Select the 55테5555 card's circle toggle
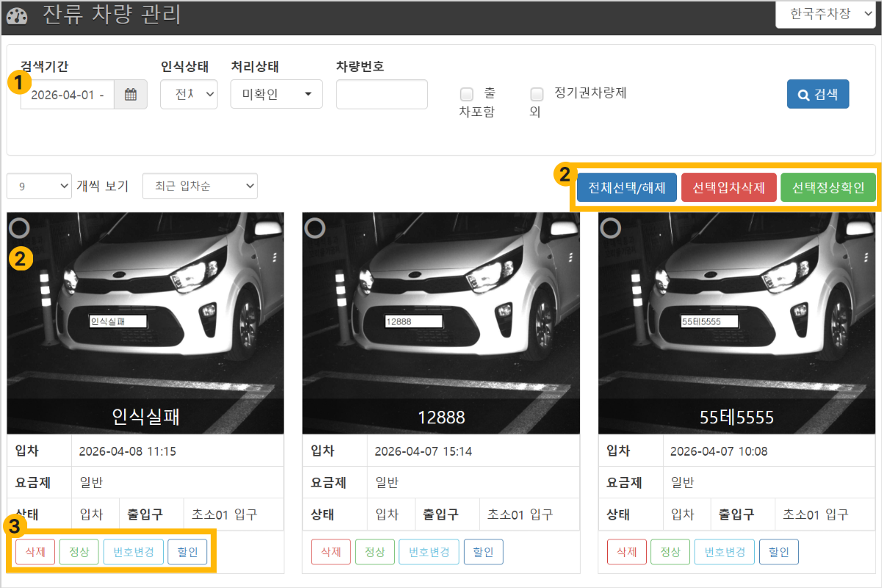882x588 pixels. tap(611, 229)
